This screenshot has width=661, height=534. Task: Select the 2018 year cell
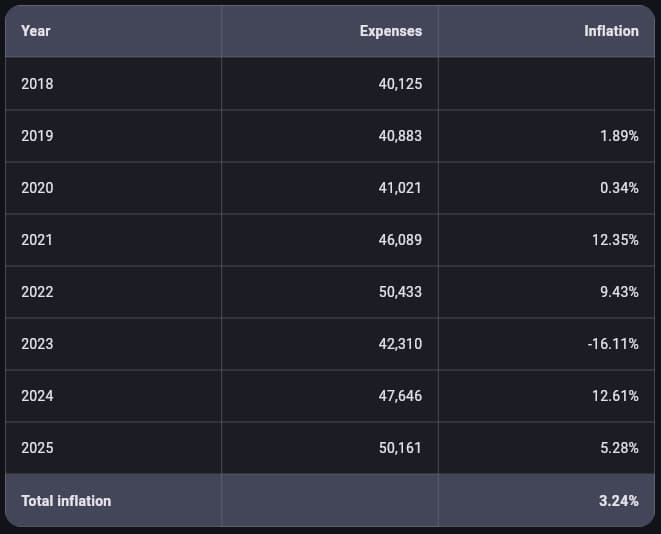click(x=37, y=84)
